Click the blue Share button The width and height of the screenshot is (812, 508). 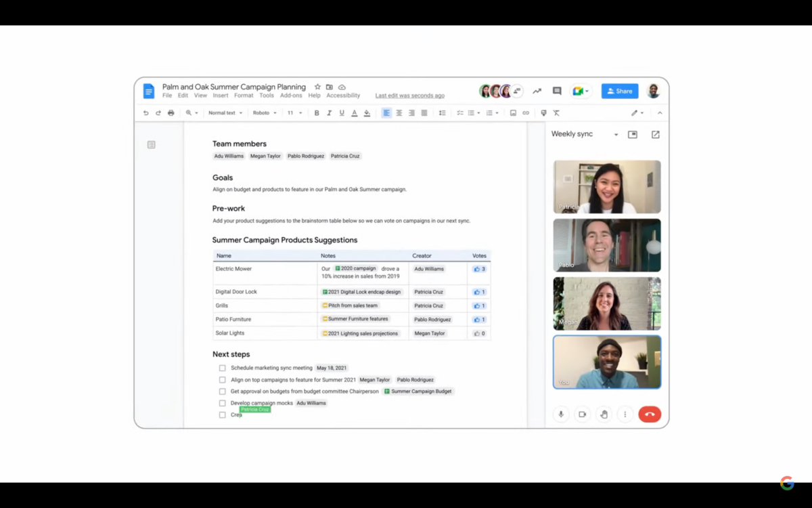pyautogui.click(x=619, y=91)
